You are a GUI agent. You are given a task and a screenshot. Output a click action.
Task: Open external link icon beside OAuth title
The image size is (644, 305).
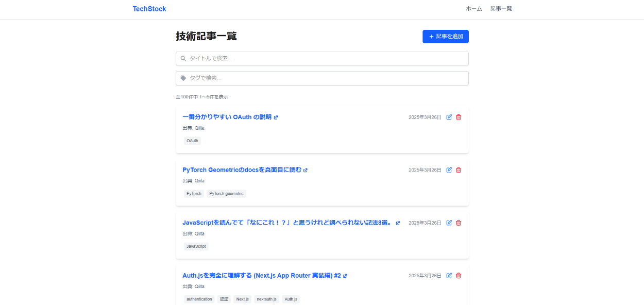click(x=276, y=117)
